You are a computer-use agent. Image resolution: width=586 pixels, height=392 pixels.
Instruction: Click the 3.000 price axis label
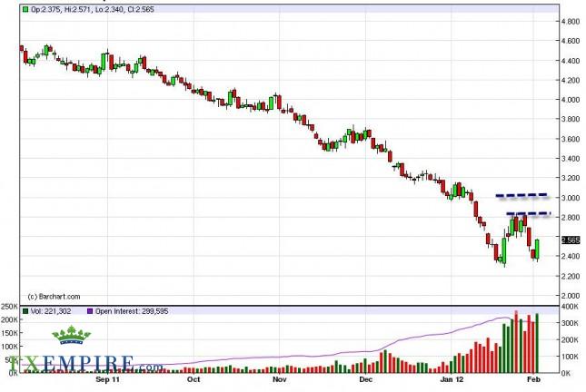[x=571, y=198]
